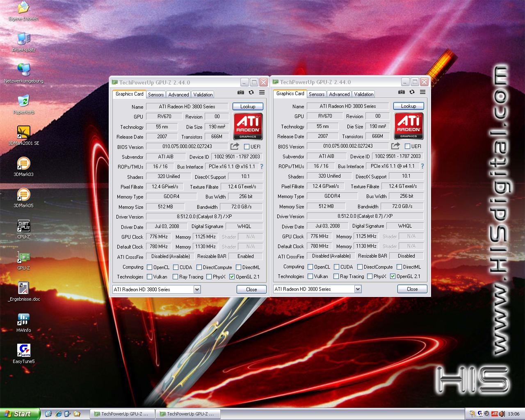Select 3DMark05 desktop shortcut
Image resolution: width=525 pixels, height=420 pixels.
click(x=23, y=194)
